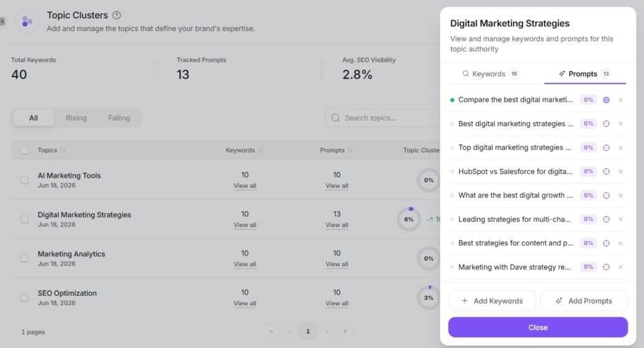Go to the last page with the double-right arrow
Screen dimensions: 644x348
(345, 331)
